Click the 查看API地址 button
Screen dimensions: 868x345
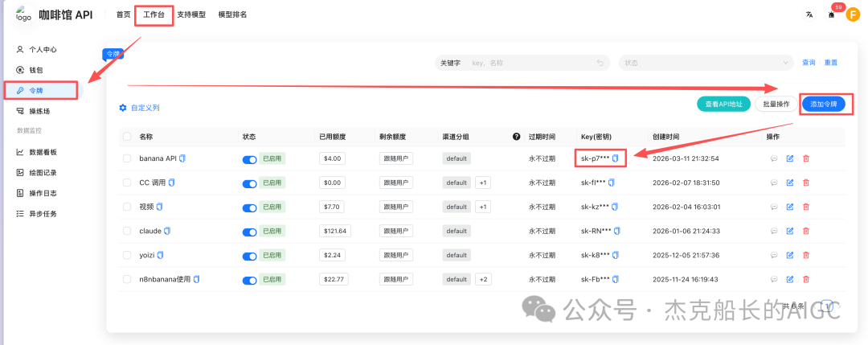click(x=723, y=104)
